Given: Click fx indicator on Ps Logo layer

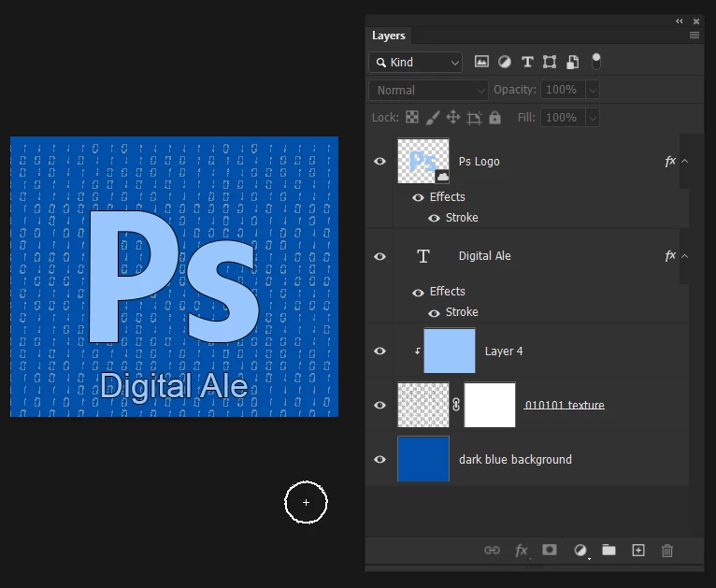Looking at the screenshot, I should click(670, 161).
